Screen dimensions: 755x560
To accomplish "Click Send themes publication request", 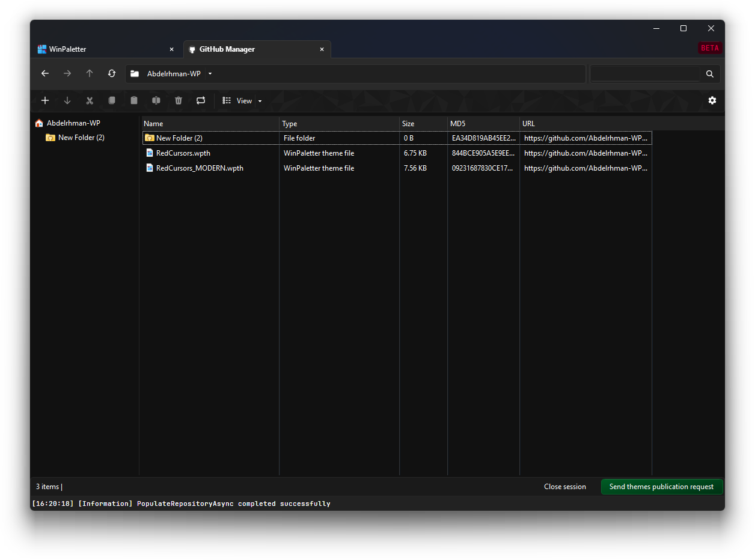I will pyautogui.click(x=661, y=487).
